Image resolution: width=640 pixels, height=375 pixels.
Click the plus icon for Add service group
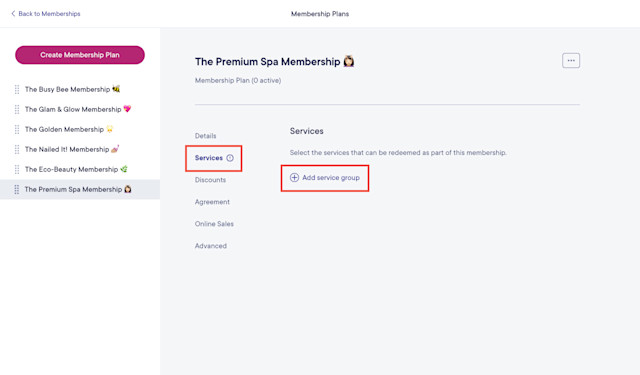click(x=294, y=178)
